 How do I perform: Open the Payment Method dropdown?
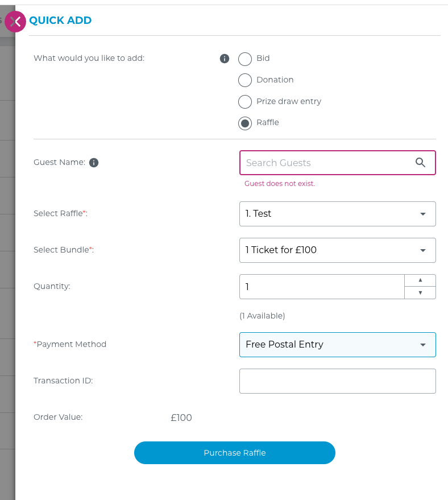tap(337, 344)
